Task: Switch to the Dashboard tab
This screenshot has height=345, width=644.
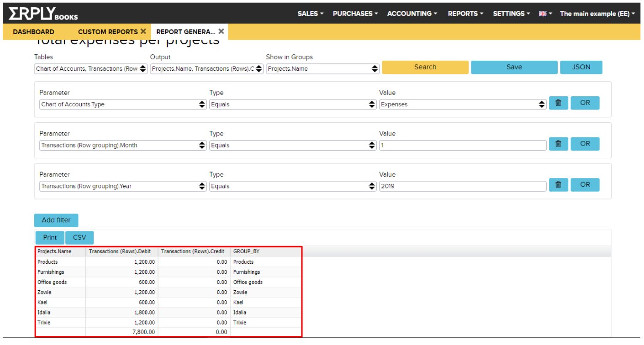Action: click(x=33, y=32)
